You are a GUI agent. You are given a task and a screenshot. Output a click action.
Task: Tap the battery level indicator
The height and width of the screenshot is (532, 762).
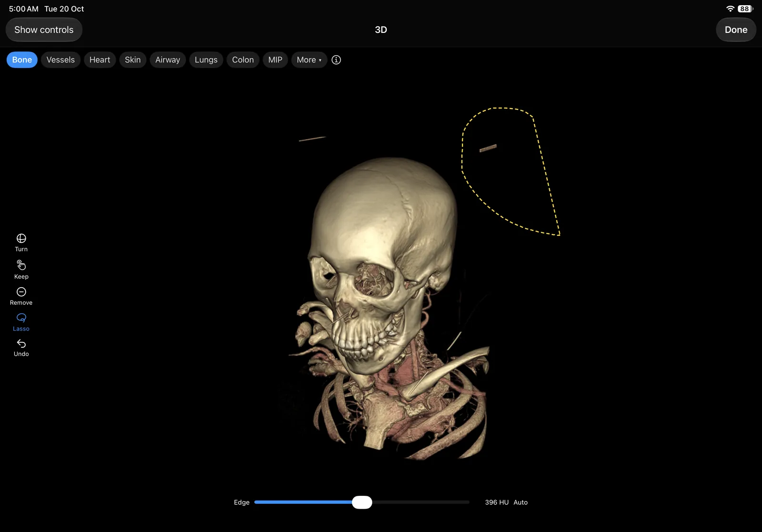(745, 9)
